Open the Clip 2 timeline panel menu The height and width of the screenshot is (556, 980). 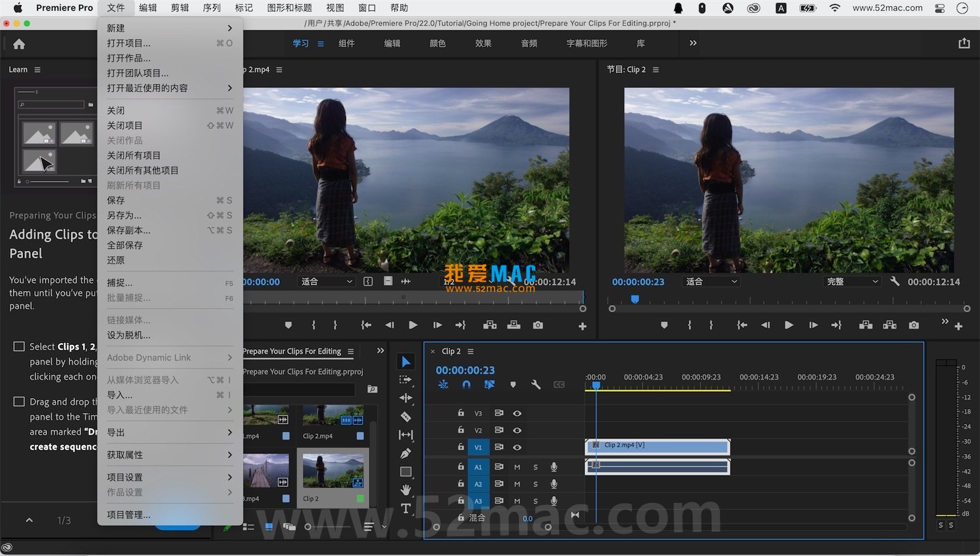pyautogui.click(x=471, y=352)
